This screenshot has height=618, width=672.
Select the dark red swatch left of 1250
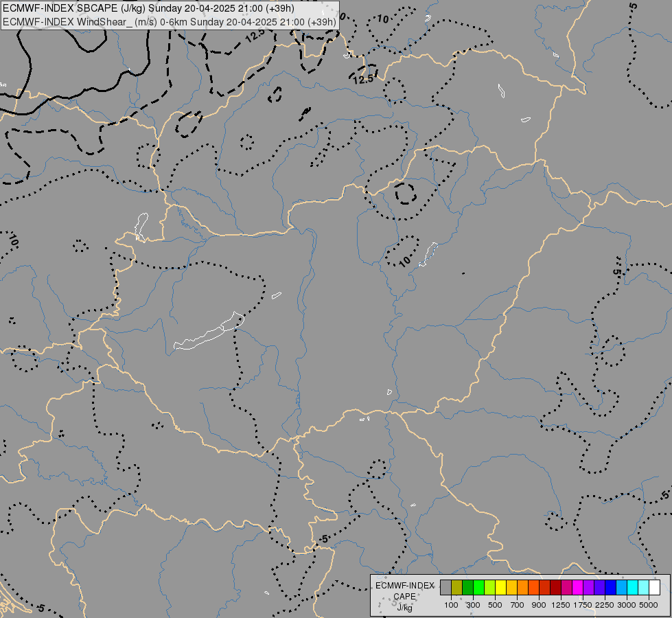click(555, 587)
